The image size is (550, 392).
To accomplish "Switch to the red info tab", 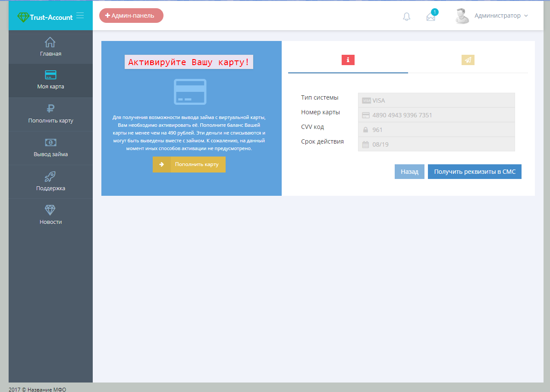I will (x=348, y=60).
